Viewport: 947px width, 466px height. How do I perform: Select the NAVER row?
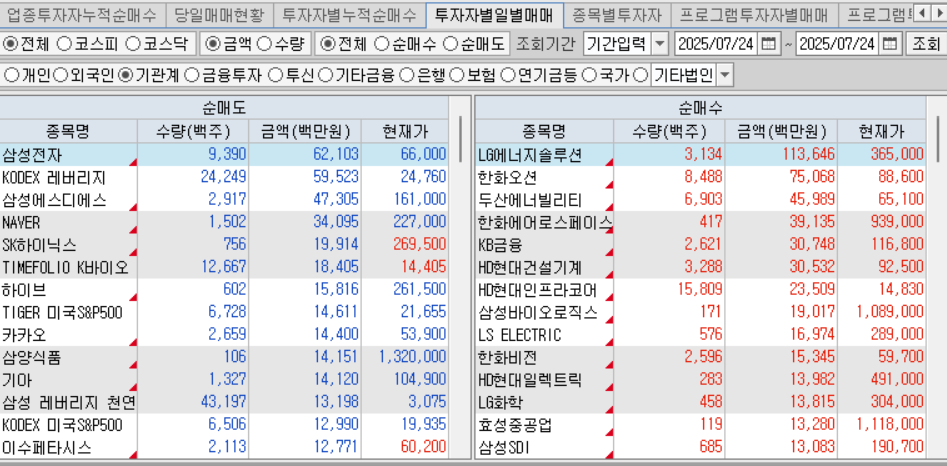pos(224,222)
